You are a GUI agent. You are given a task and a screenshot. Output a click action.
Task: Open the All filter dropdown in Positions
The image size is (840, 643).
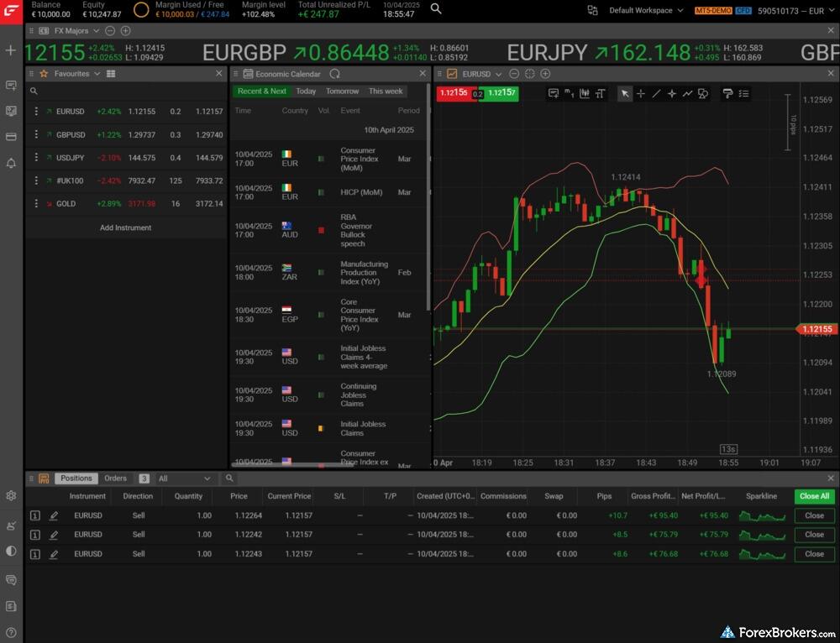pyautogui.click(x=185, y=478)
